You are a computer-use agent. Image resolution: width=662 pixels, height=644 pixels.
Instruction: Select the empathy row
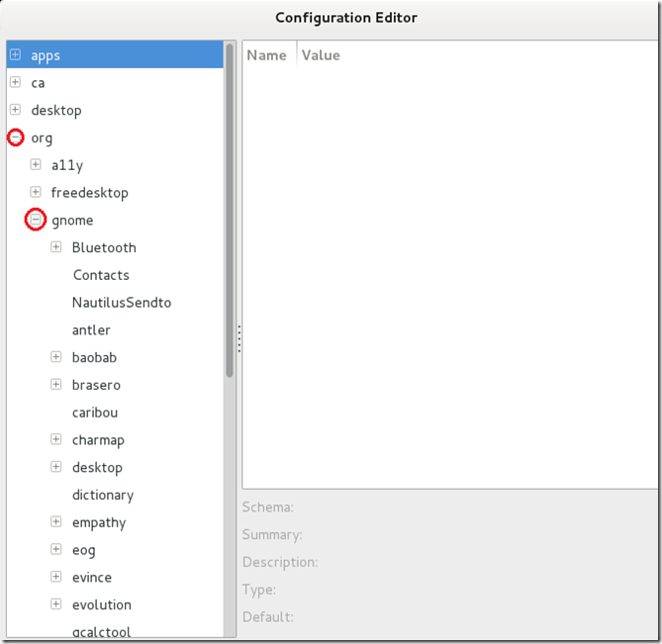pos(115,522)
